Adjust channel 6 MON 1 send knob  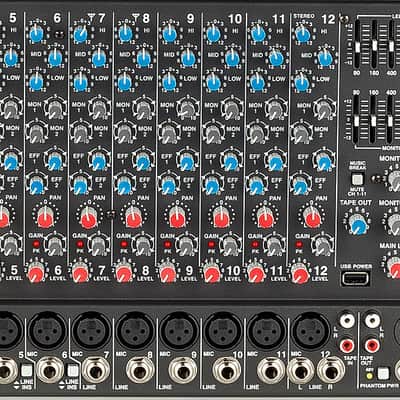tap(54, 108)
